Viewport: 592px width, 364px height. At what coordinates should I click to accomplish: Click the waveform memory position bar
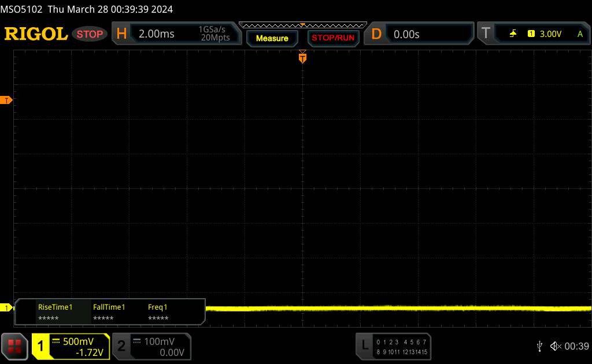(x=303, y=25)
